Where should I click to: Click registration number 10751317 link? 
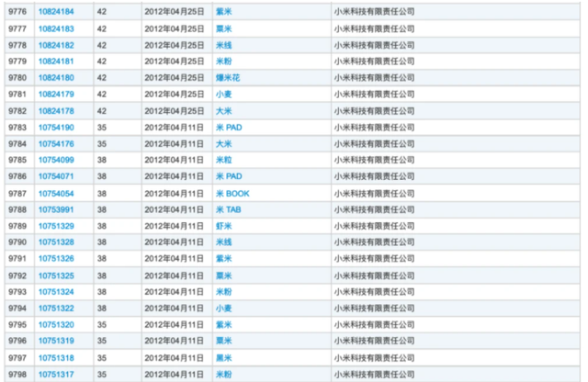(56, 375)
